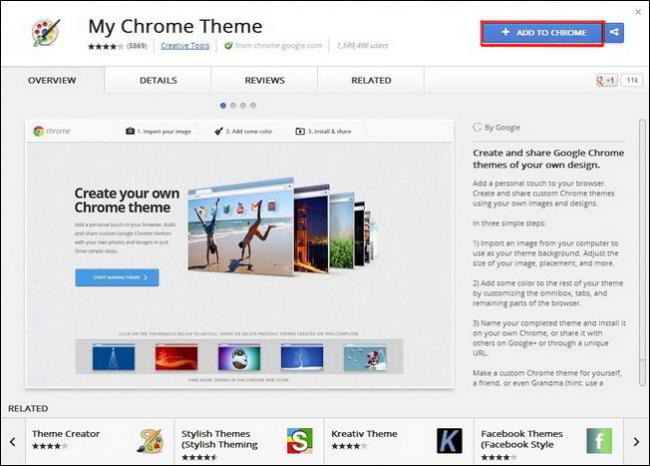
Task: Open the Reviews tab
Action: click(x=264, y=80)
